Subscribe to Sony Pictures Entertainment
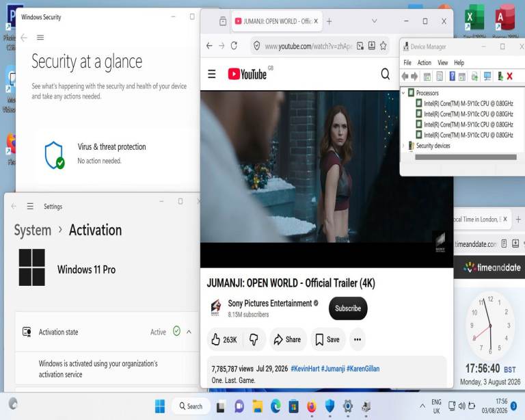The image size is (525, 420). coord(348,308)
